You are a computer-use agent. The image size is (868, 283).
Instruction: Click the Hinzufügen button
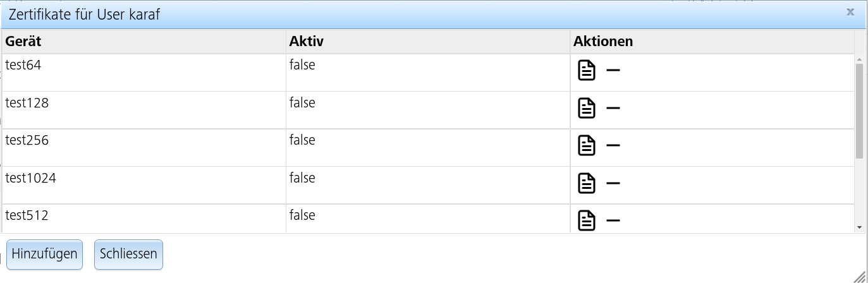pyautogui.click(x=44, y=254)
